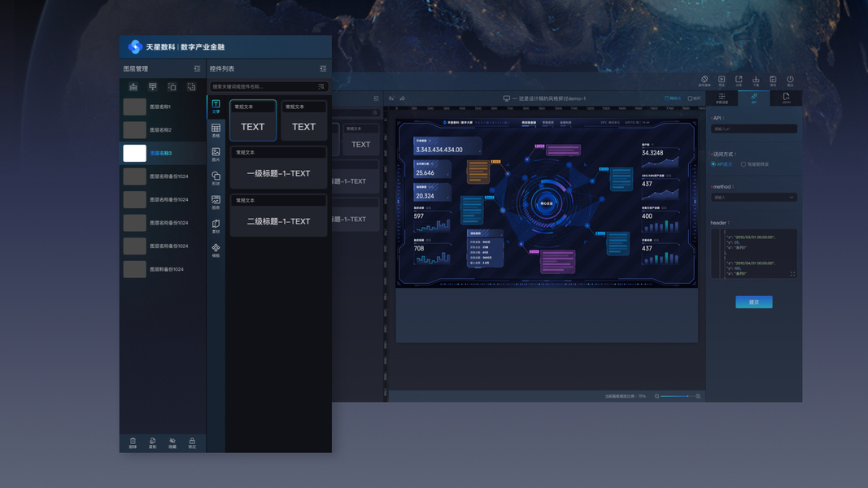Click the zoom-out magnifier by the slider
The width and height of the screenshot is (868, 488).
[x=657, y=396]
